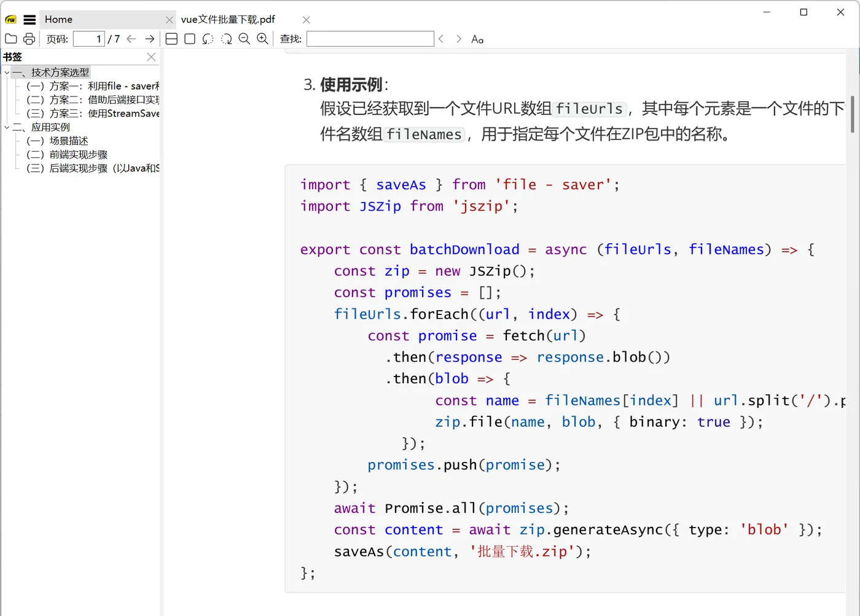This screenshot has height=616, width=860.
Task: Collapse the 二、应用实例 bookmark node
Action: pyautogui.click(x=7, y=127)
